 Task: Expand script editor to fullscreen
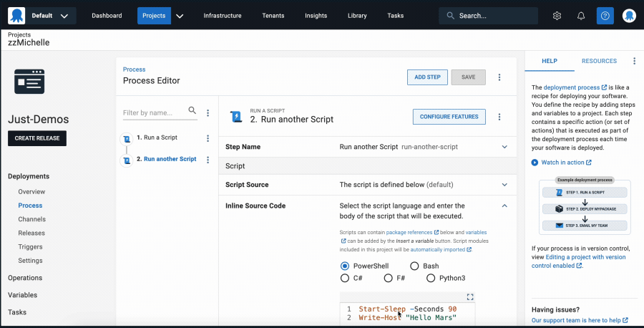point(470,296)
